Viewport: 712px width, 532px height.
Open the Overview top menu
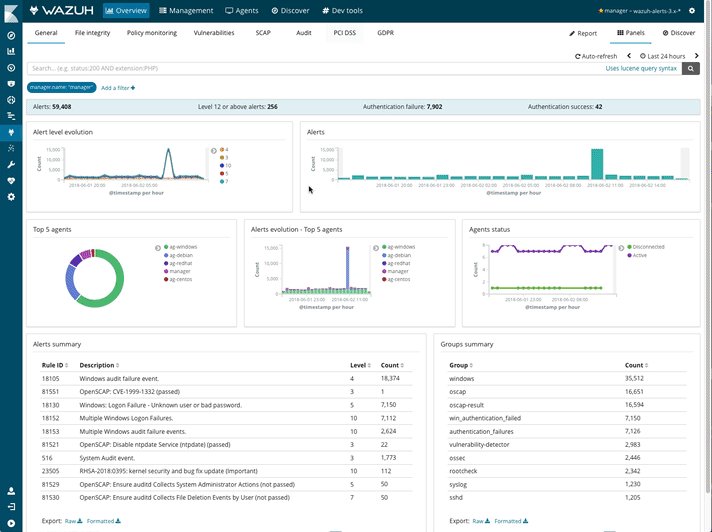[x=126, y=10]
